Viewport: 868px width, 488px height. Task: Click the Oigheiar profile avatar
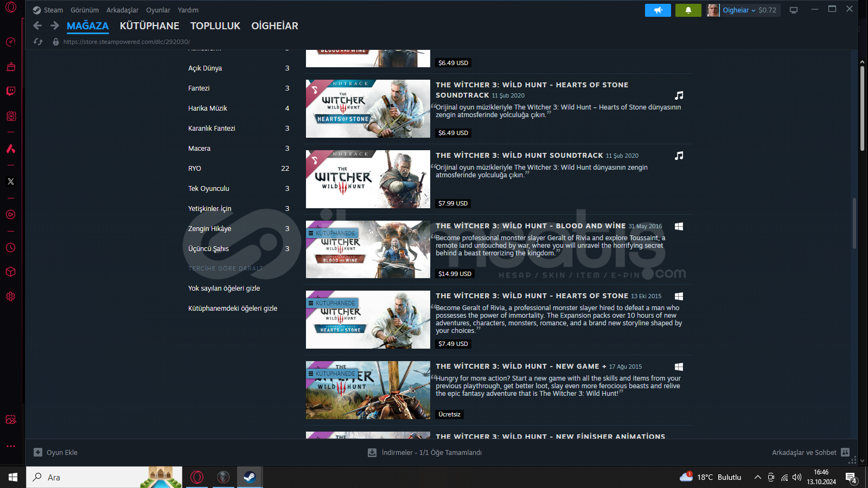point(713,10)
